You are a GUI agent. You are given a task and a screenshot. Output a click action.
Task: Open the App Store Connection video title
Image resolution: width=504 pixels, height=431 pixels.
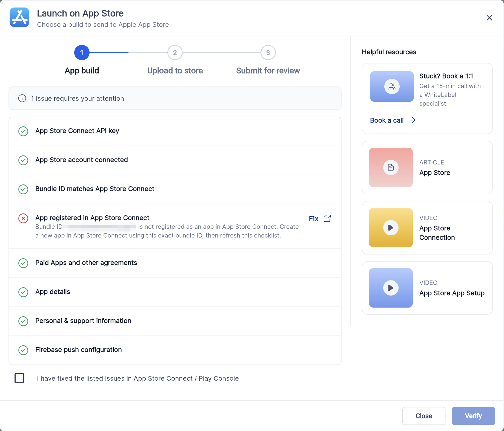[437, 233]
